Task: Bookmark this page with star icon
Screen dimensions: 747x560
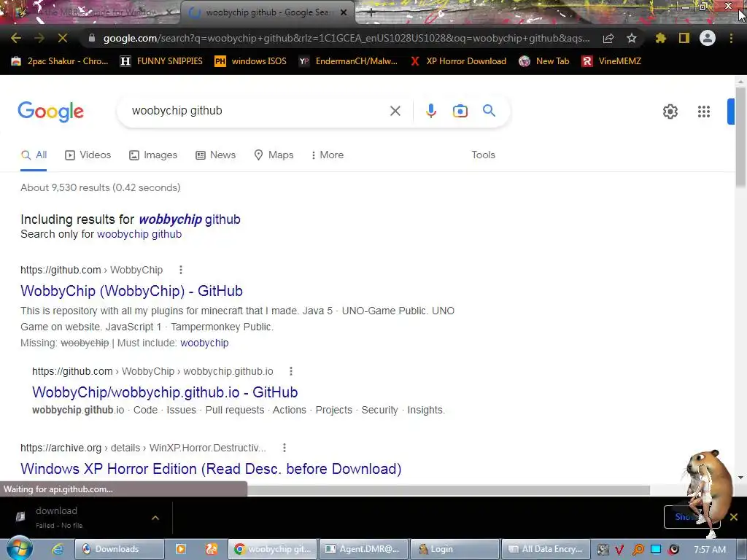Action: (632, 38)
